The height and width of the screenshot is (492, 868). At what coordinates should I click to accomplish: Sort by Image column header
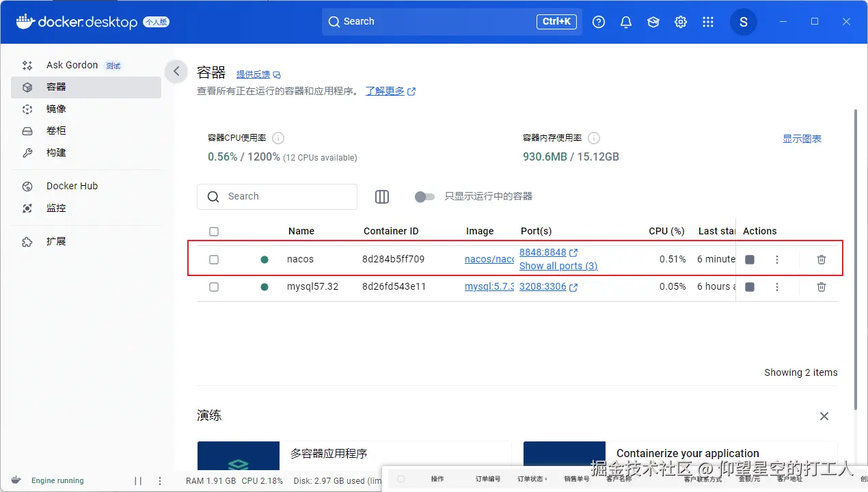480,231
